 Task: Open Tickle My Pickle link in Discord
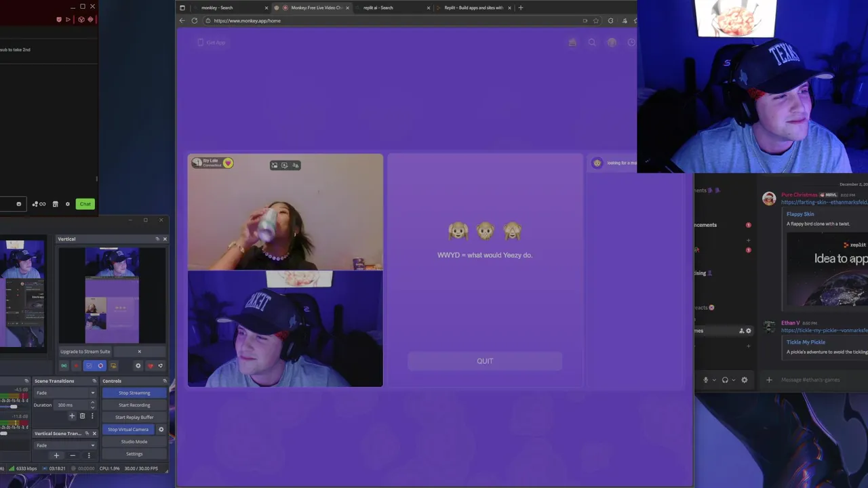coord(806,342)
